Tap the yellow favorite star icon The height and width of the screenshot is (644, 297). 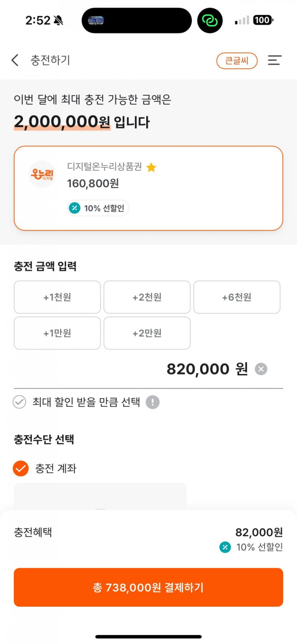coord(152,167)
